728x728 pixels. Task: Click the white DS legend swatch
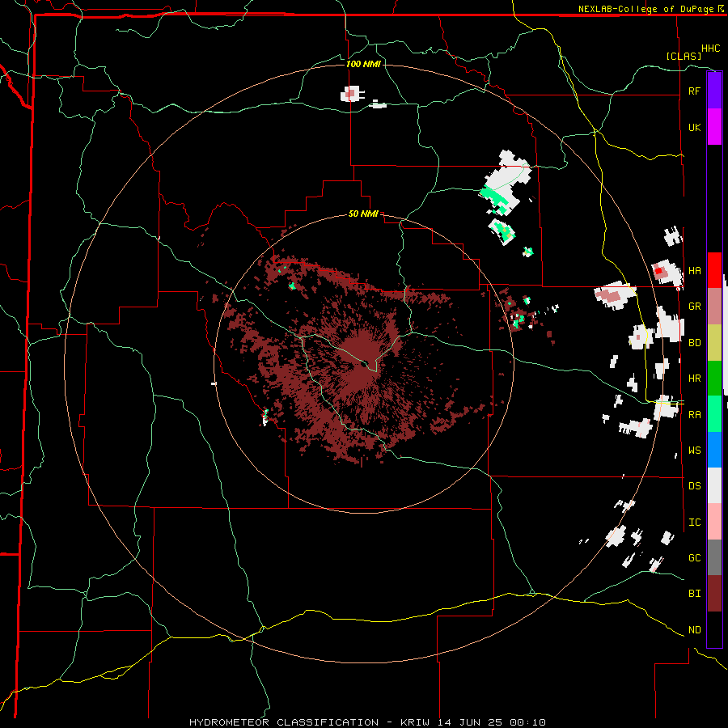(x=714, y=485)
